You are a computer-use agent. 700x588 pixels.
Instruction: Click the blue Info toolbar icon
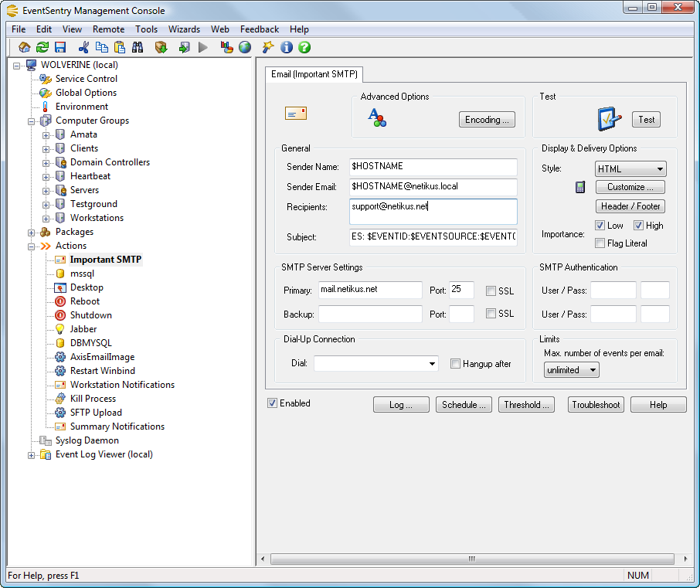point(287,47)
